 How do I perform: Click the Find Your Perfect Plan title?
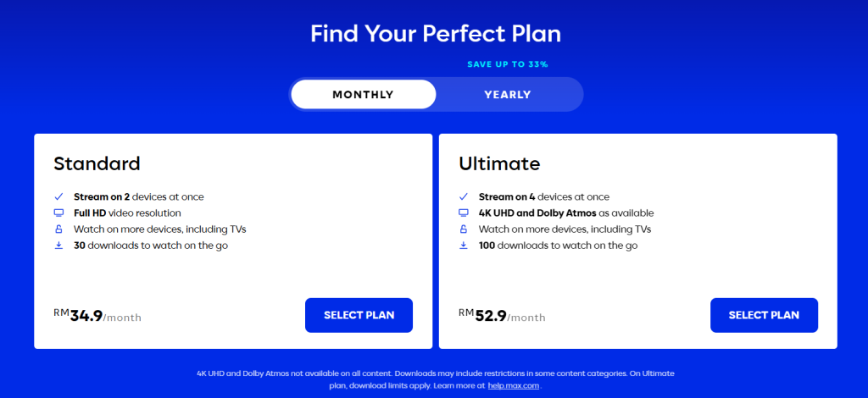tap(436, 34)
